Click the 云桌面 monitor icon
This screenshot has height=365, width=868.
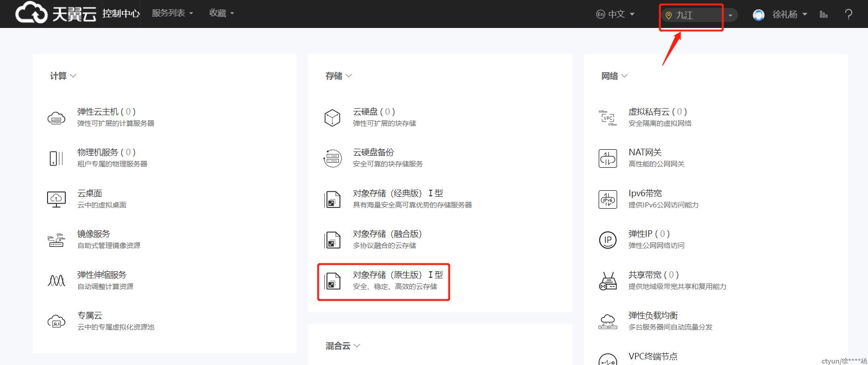click(56, 199)
